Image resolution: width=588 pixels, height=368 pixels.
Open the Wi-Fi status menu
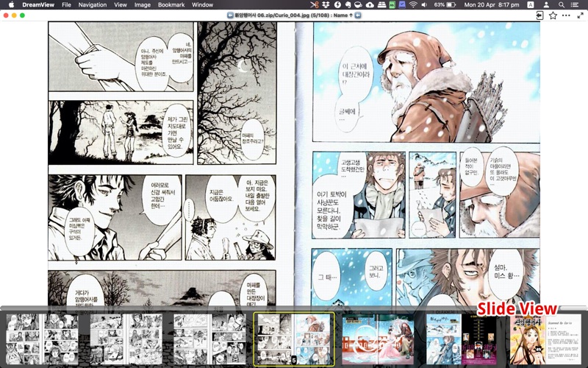click(x=413, y=5)
